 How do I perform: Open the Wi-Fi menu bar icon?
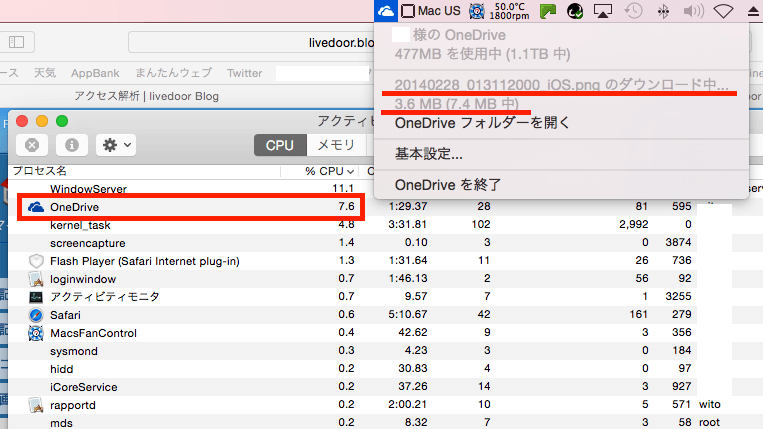click(x=724, y=11)
